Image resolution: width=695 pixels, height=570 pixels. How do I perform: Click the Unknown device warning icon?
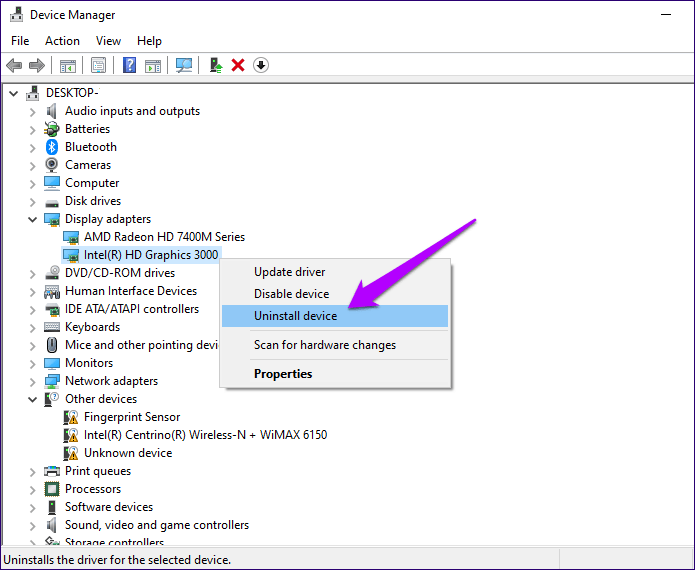[x=71, y=453]
